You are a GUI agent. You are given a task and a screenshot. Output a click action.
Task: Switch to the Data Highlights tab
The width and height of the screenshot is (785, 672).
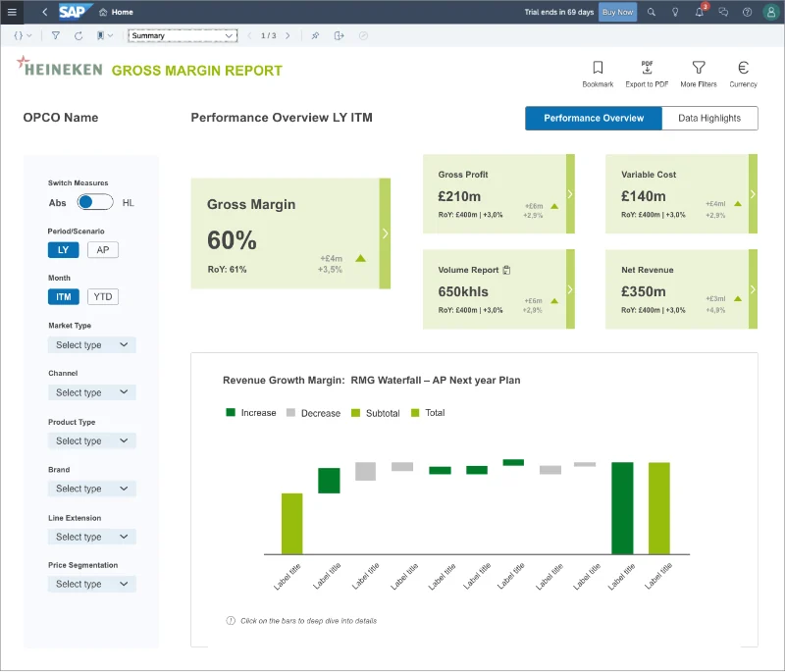coord(709,118)
